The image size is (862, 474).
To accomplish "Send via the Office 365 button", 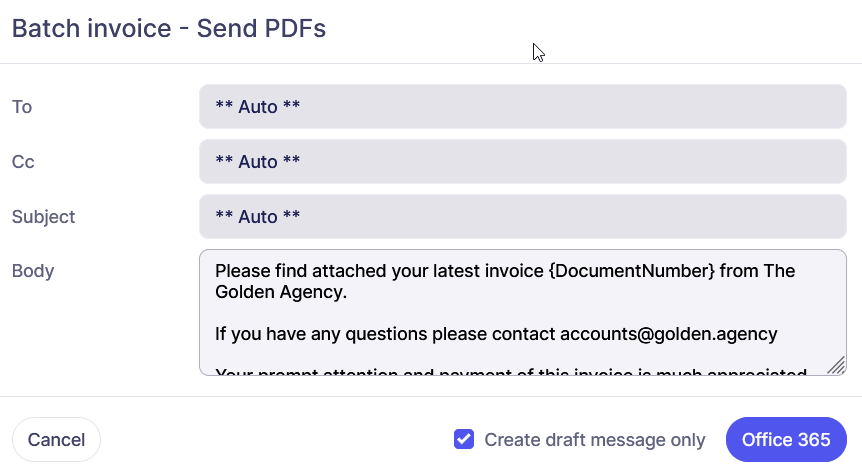I will (x=786, y=440).
